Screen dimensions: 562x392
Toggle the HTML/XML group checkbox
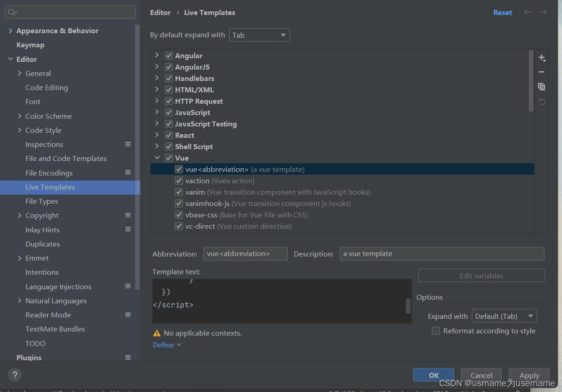169,90
